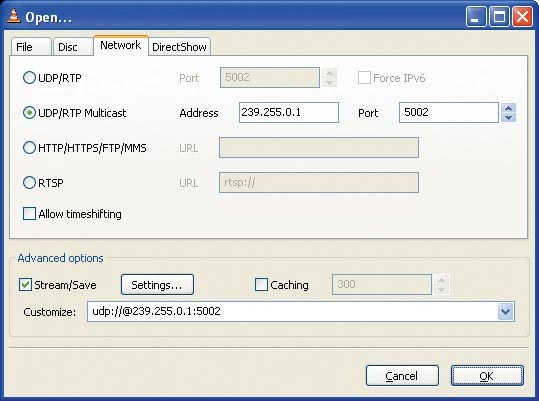Open the DirectShow tab
This screenshot has width=539, height=401.
point(179,47)
